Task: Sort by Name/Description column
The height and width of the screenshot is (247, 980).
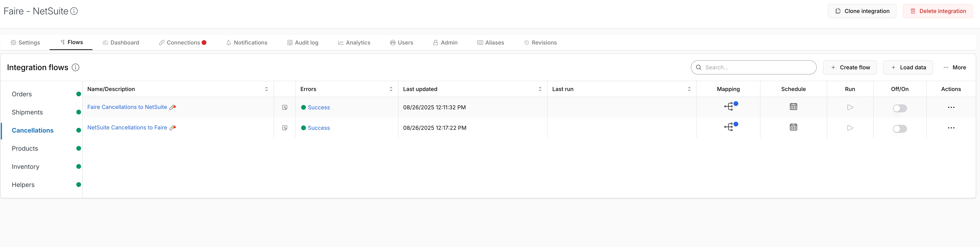Action: (266, 89)
